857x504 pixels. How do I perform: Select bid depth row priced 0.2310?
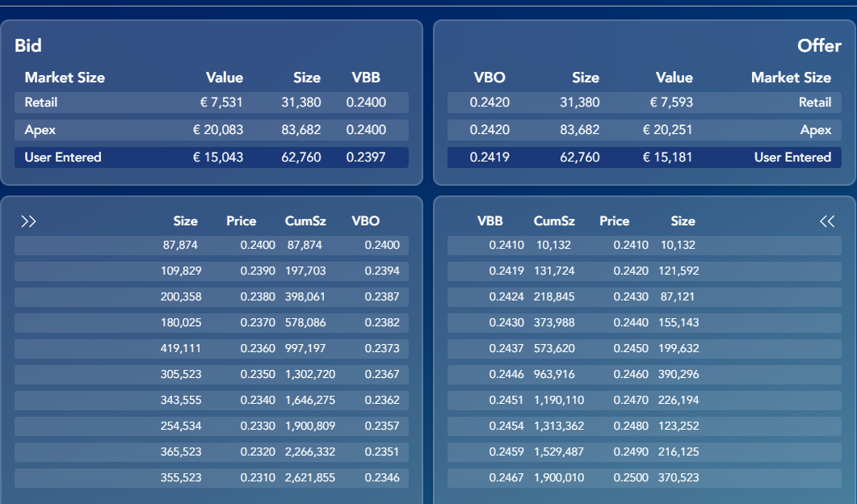[x=212, y=478]
